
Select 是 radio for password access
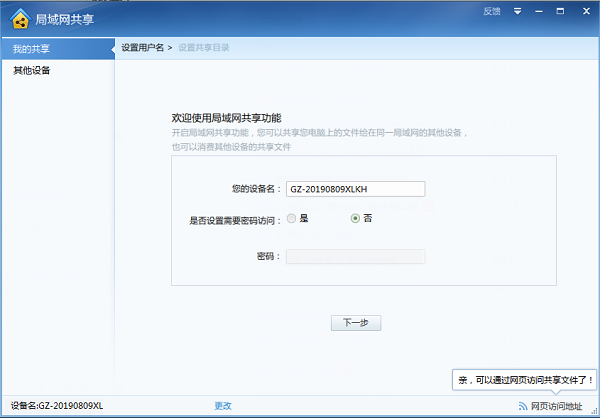pos(292,218)
